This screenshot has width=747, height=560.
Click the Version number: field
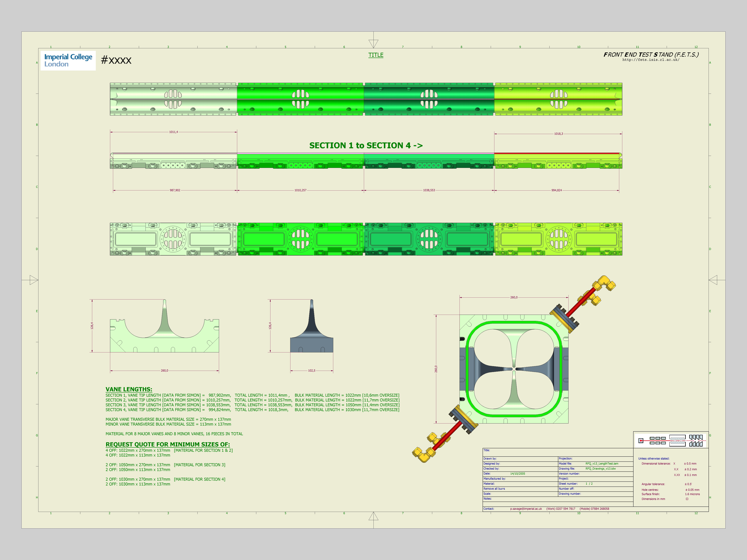click(x=596, y=474)
